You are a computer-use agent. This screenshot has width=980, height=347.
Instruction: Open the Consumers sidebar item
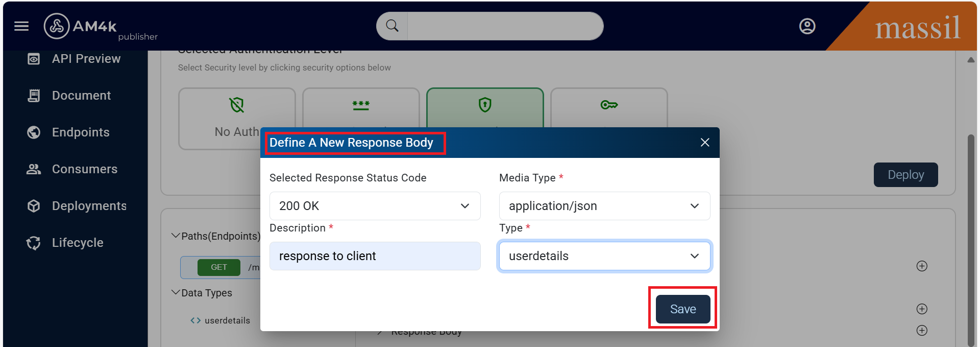click(84, 169)
